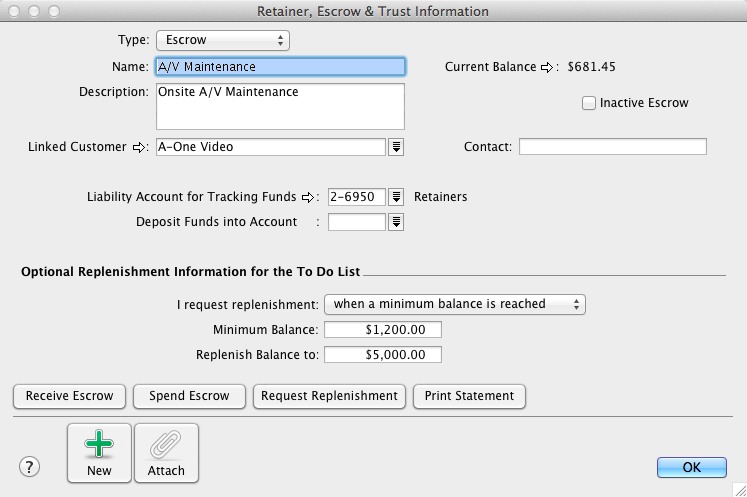Confirm with the OK button
The width and height of the screenshot is (747, 497).
(x=691, y=467)
